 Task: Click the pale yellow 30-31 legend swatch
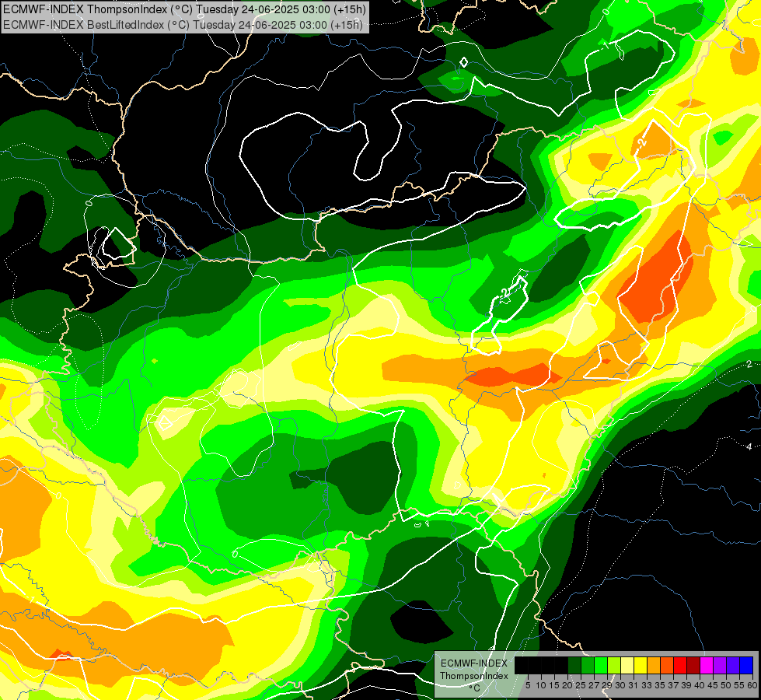point(627,665)
